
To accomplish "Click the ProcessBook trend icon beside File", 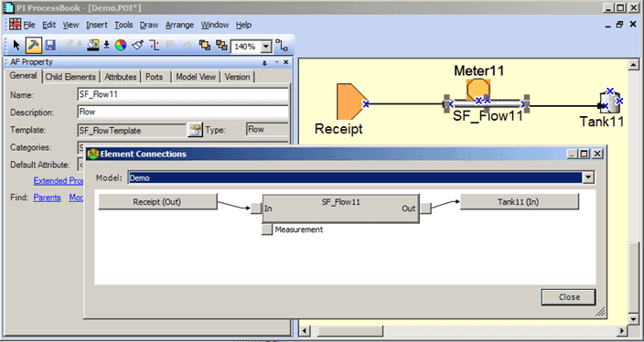I will click(x=16, y=24).
